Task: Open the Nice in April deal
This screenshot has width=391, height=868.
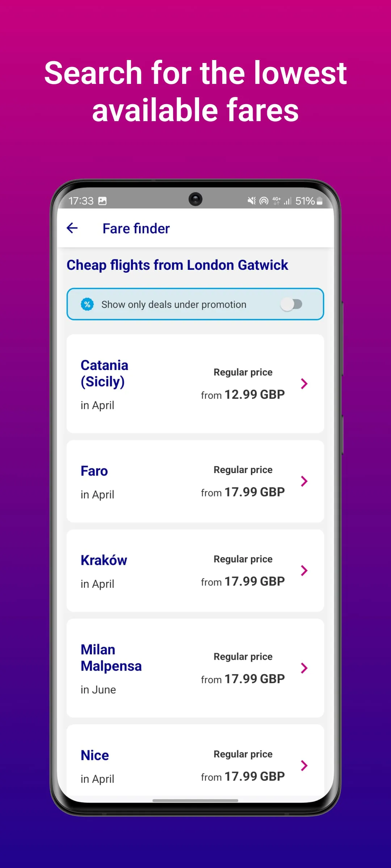Action: click(304, 765)
